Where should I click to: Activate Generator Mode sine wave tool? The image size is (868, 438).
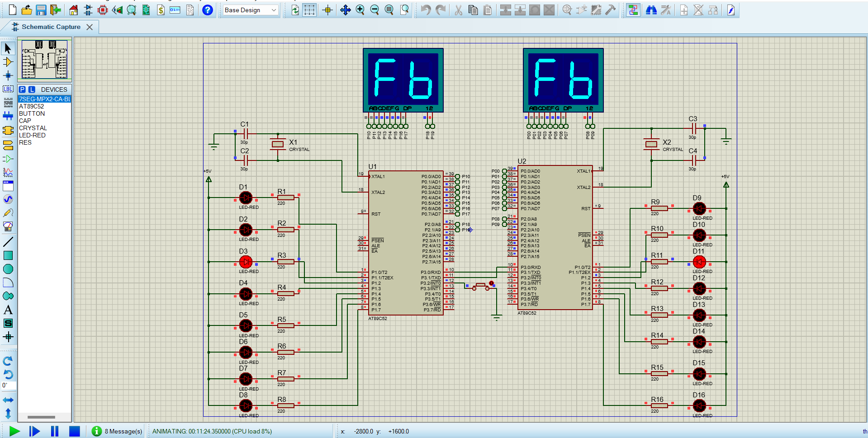(8, 199)
